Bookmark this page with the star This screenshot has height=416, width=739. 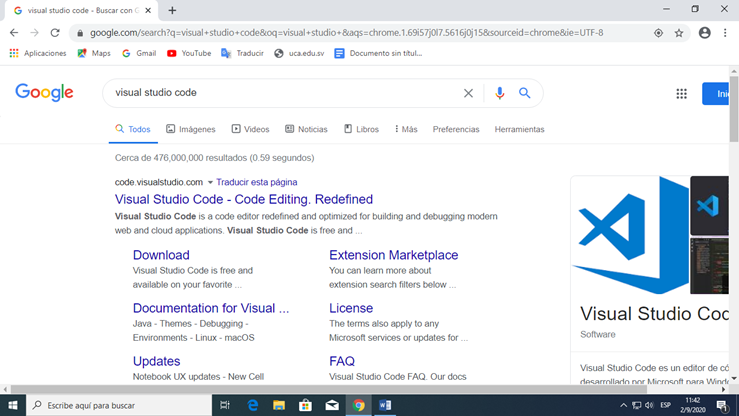tap(679, 33)
